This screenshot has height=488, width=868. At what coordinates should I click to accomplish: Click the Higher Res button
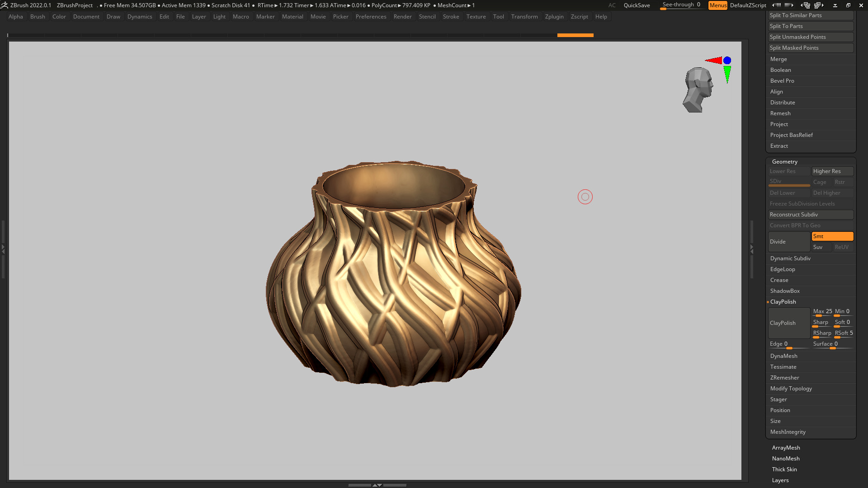coord(832,171)
